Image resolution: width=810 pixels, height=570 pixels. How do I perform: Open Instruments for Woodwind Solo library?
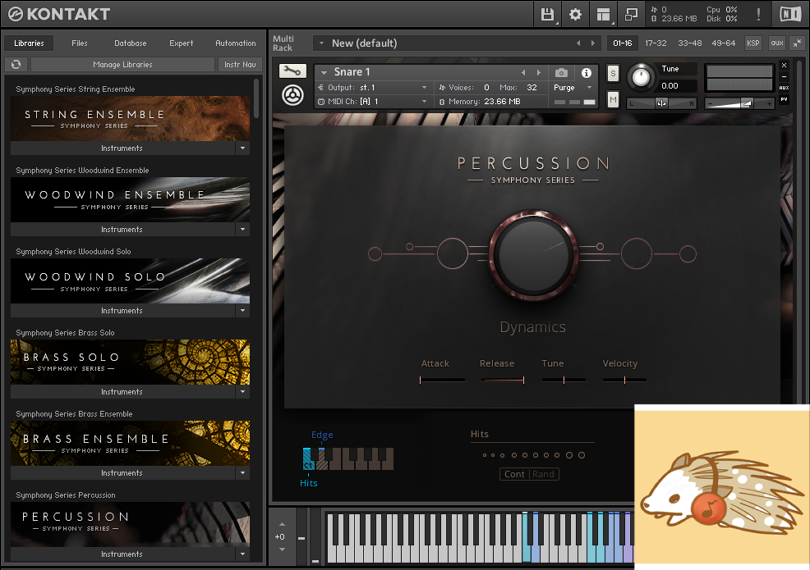pos(123,311)
